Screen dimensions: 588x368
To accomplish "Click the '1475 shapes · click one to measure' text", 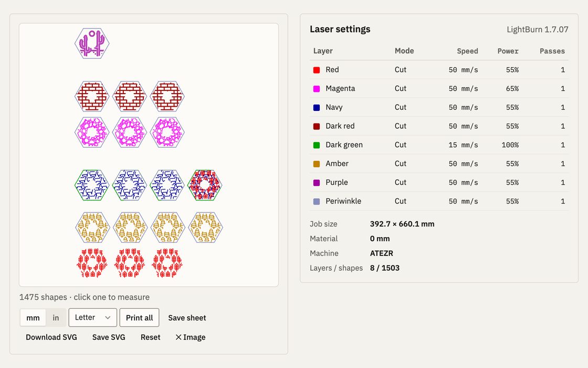I will tap(85, 297).
